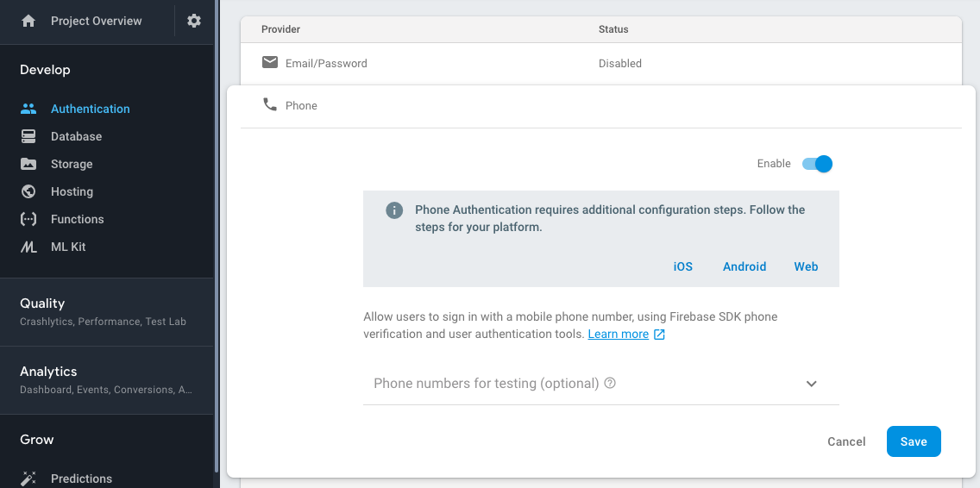The image size is (980, 488).
Task: Open the iOS configuration steps link
Action: 682,266
